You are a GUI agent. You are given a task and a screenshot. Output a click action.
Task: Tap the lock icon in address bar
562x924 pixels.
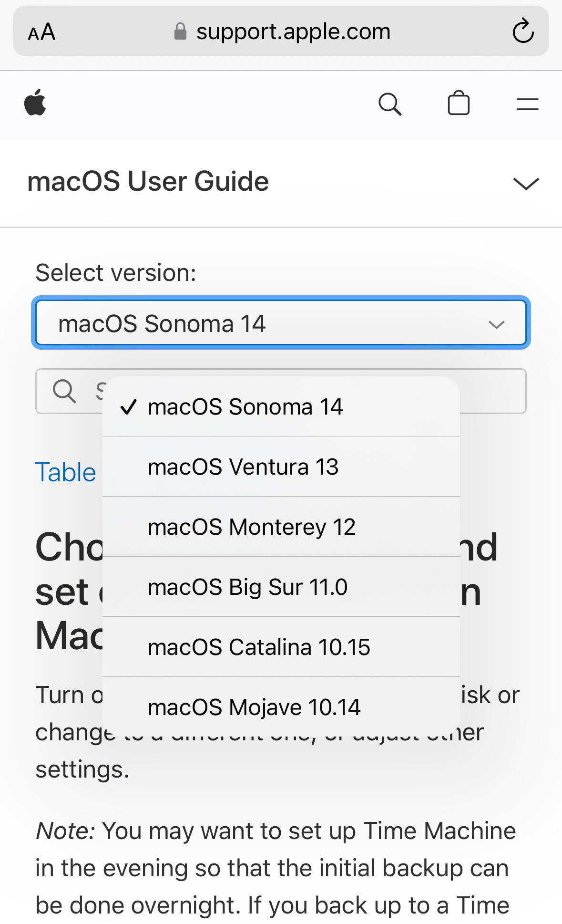tap(180, 31)
